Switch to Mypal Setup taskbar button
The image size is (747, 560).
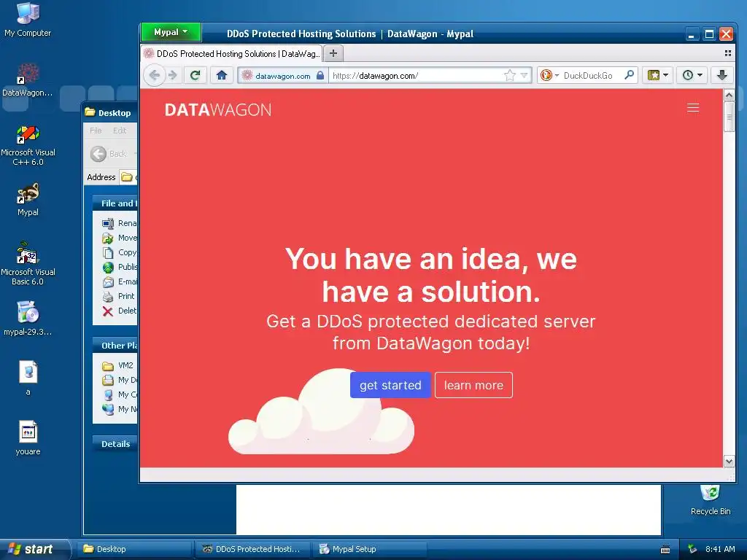click(x=369, y=549)
